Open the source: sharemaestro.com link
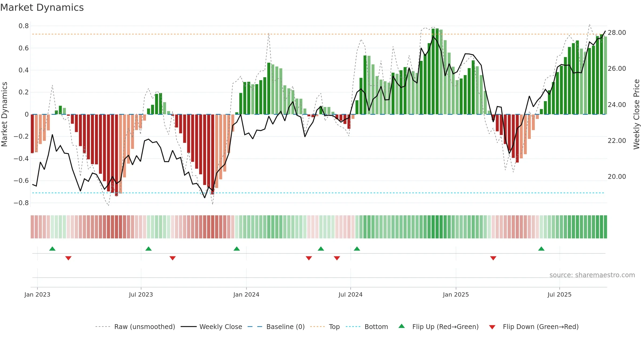 (x=592, y=275)
